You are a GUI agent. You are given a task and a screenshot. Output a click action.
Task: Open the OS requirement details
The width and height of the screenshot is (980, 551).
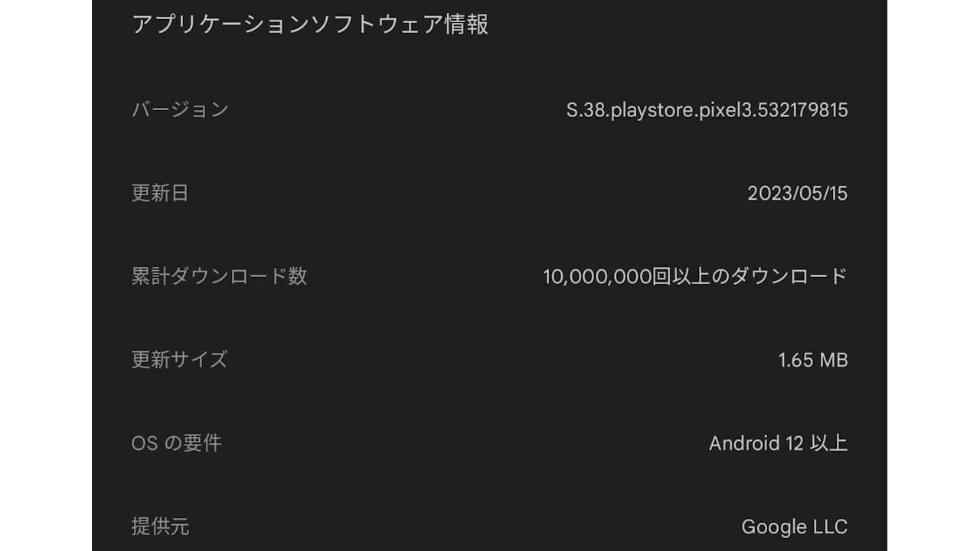[x=490, y=443]
